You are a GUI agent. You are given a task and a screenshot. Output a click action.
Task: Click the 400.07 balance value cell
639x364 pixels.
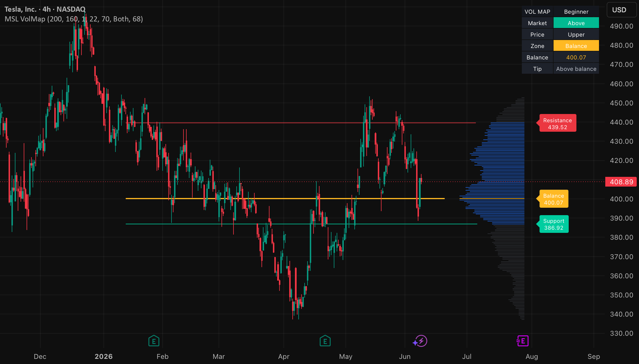pos(576,57)
